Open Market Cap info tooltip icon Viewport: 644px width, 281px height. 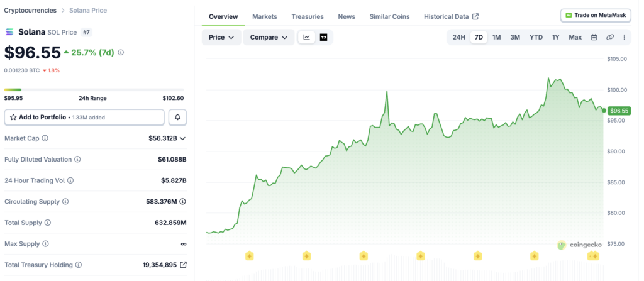[45, 138]
